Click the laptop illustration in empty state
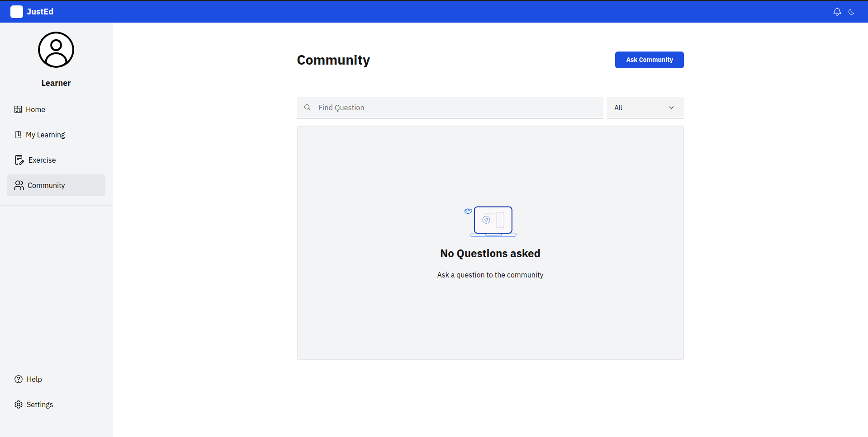 pyautogui.click(x=492, y=221)
